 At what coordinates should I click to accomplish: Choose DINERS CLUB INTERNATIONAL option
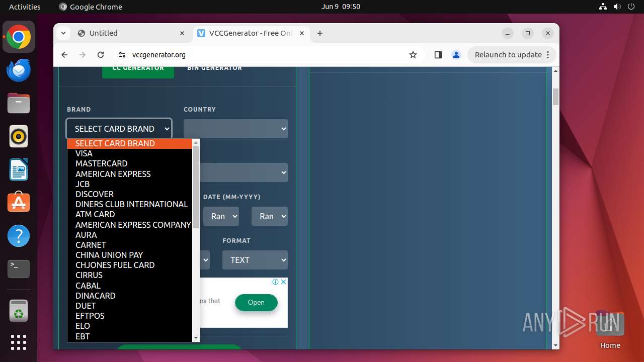tap(130, 204)
